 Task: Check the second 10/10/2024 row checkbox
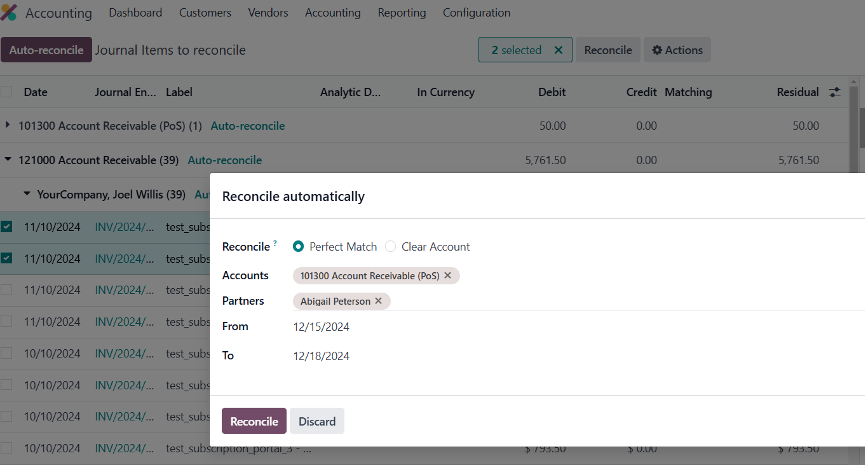point(6,385)
